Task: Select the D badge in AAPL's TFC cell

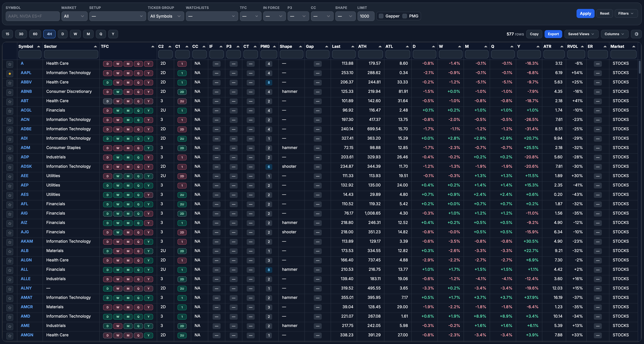Action: pos(108,73)
